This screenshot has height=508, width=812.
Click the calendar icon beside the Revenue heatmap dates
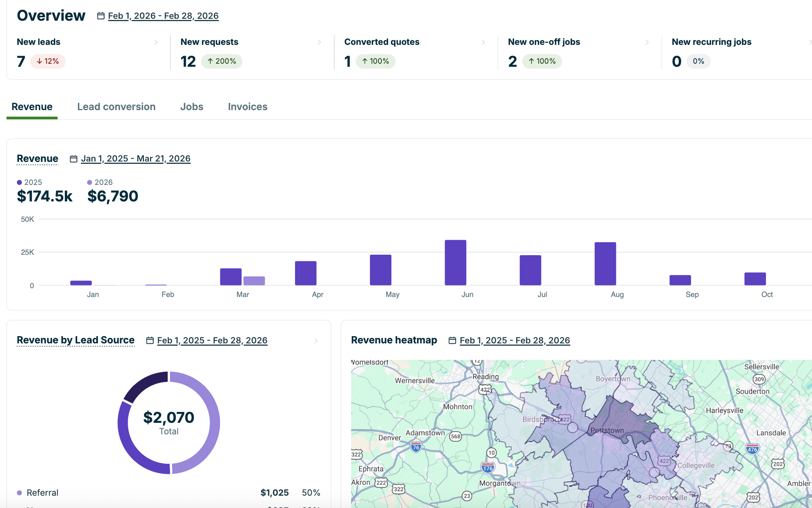point(452,340)
